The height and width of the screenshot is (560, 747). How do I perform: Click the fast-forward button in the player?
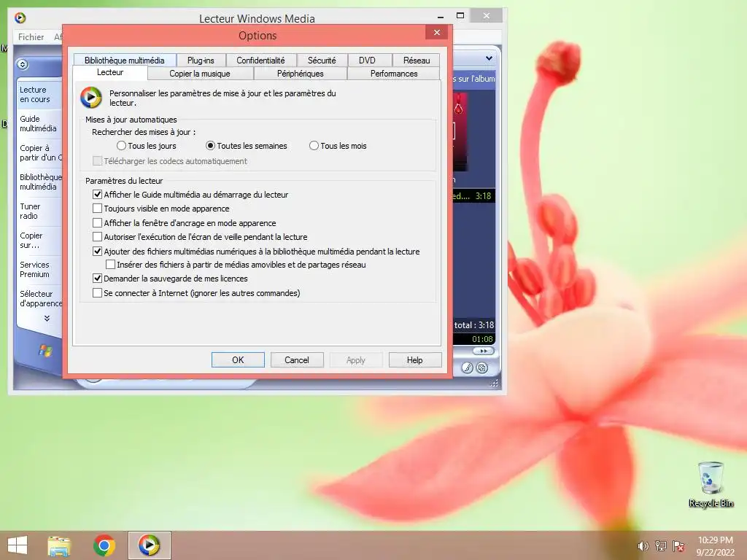[484, 351]
